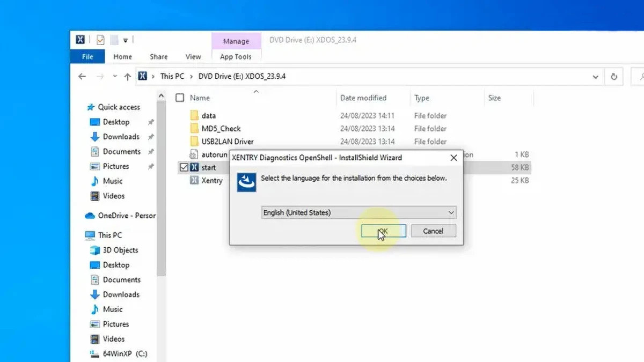Open the File tab in Explorer
Screen dimensions: 644x362
87,56
